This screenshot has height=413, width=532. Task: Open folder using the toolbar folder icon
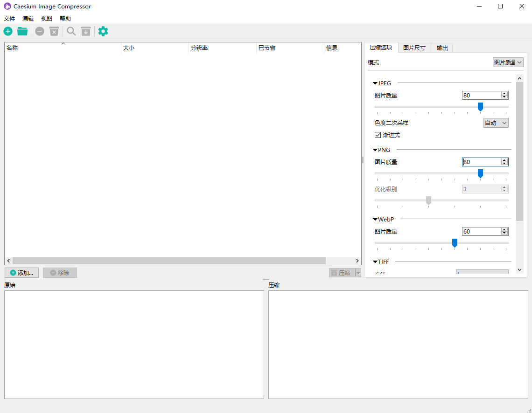pyautogui.click(x=22, y=31)
